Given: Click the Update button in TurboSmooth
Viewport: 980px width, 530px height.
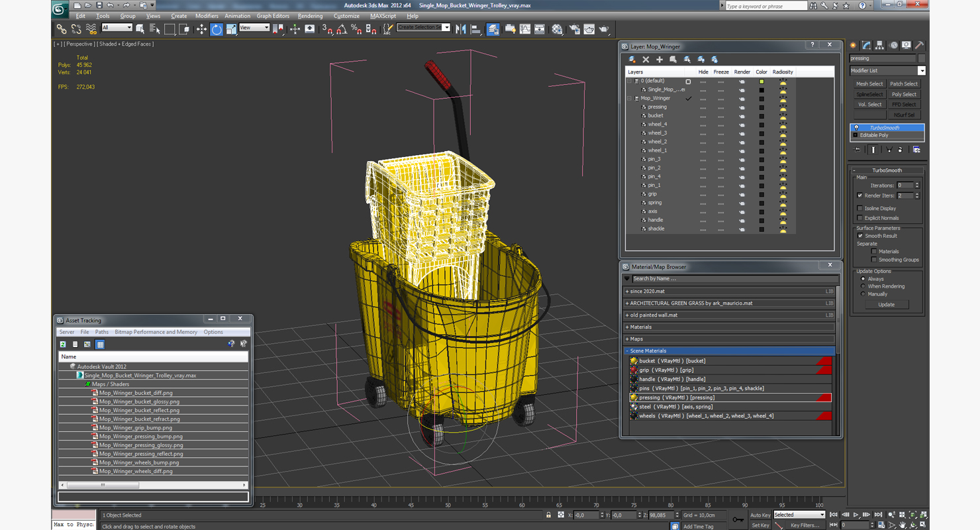Looking at the screenshot, I should point(886,305).
